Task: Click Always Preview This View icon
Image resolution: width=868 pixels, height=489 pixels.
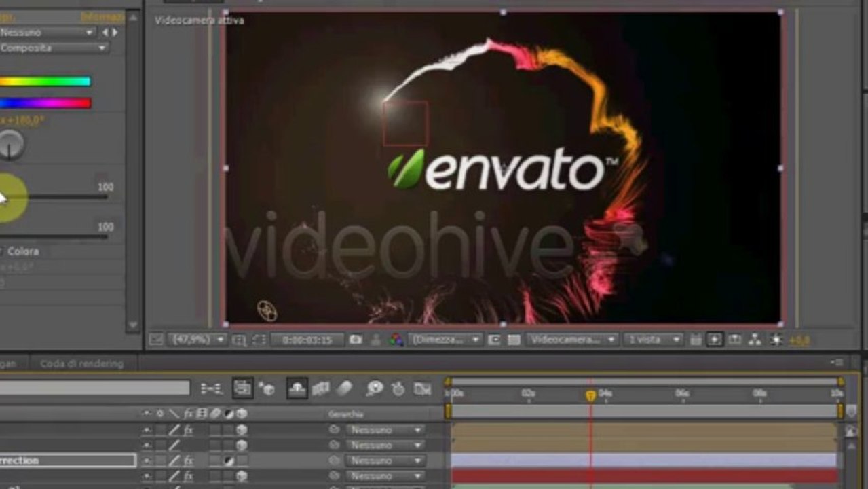Action: point(155,340)
